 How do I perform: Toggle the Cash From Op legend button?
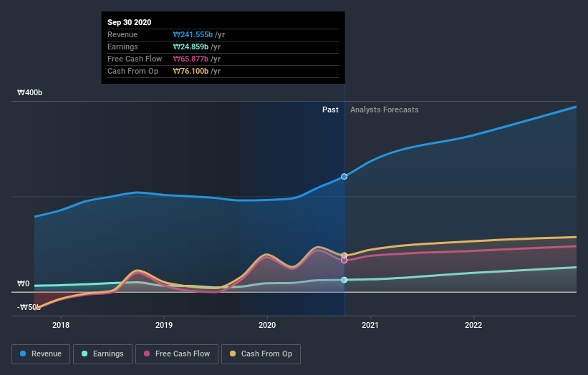[x=261, y=354]
